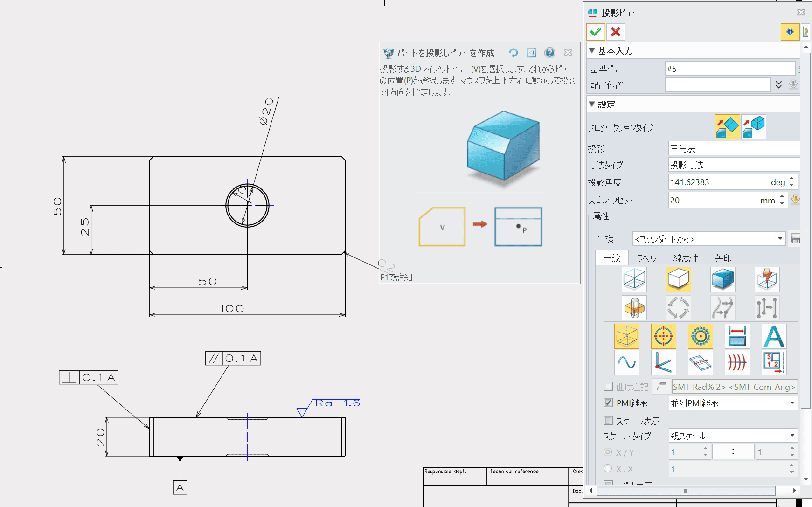Expand options with double chevron beside 配置位置
This screenshot has width=812, height=507.
coord(778,84)
